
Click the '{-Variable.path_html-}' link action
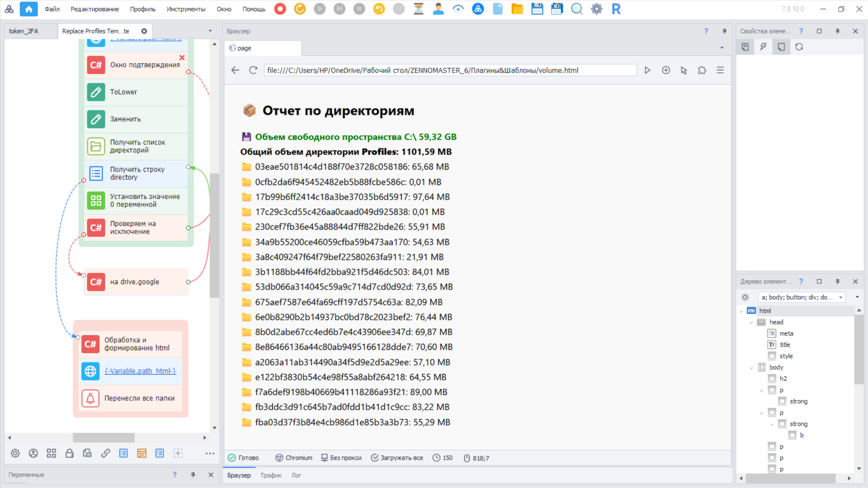(x=140, y=371)
